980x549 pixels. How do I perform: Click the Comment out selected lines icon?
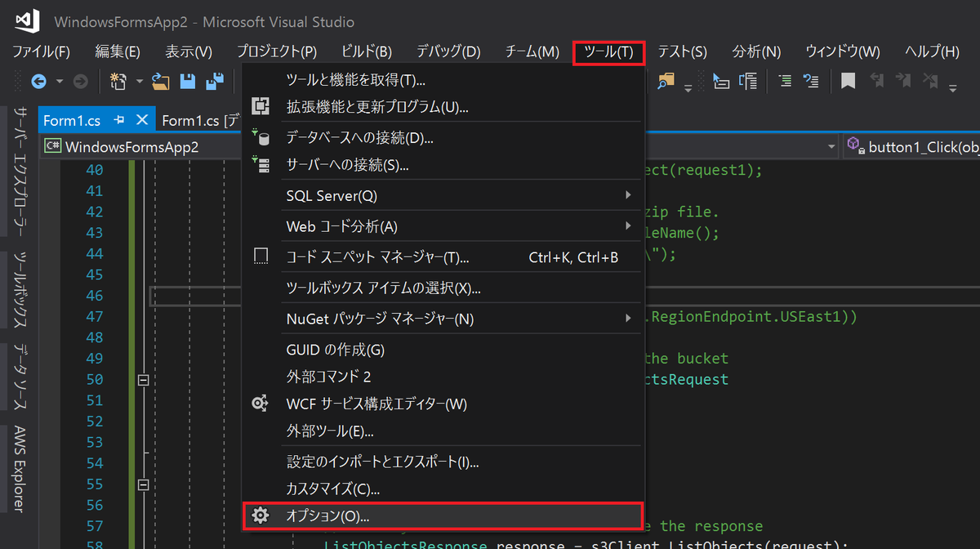785,81
